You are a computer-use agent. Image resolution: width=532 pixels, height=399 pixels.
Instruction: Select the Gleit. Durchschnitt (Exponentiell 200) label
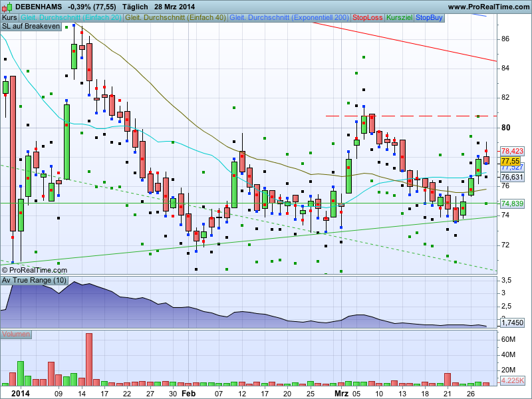[x=289, y=17]
